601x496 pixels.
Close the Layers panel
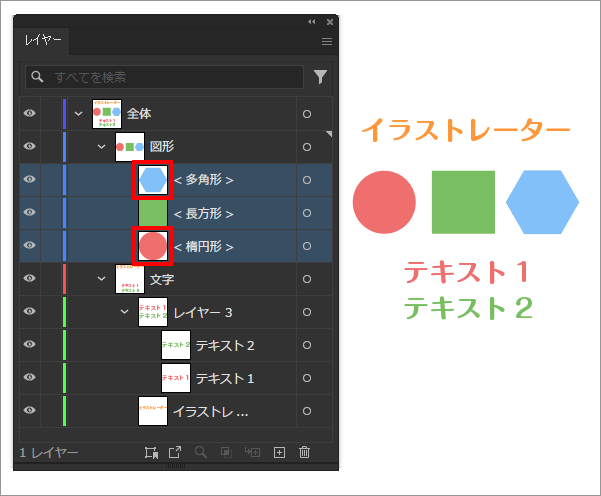(330, 22)
